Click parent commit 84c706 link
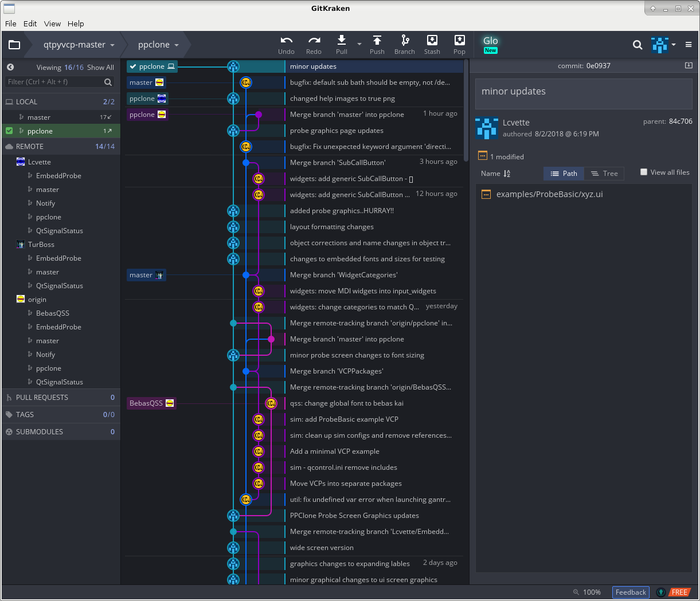 [x=681, y=121]
